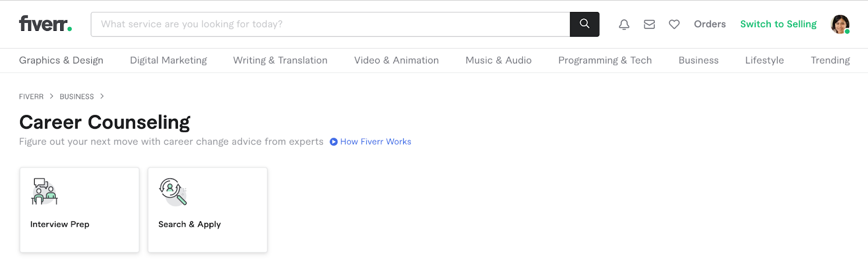Open Writing & Translation category
This screenshot has width=868, height=261.
(280, 60)
